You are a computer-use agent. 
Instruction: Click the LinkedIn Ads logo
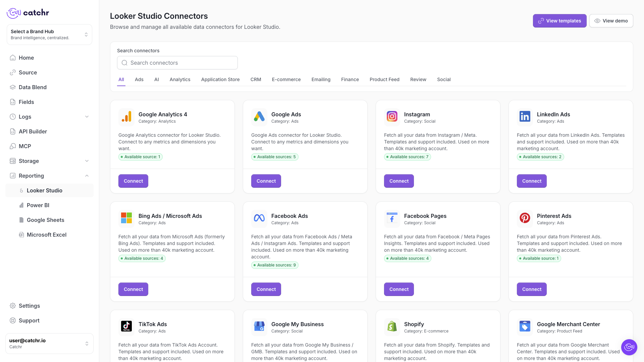525,117
